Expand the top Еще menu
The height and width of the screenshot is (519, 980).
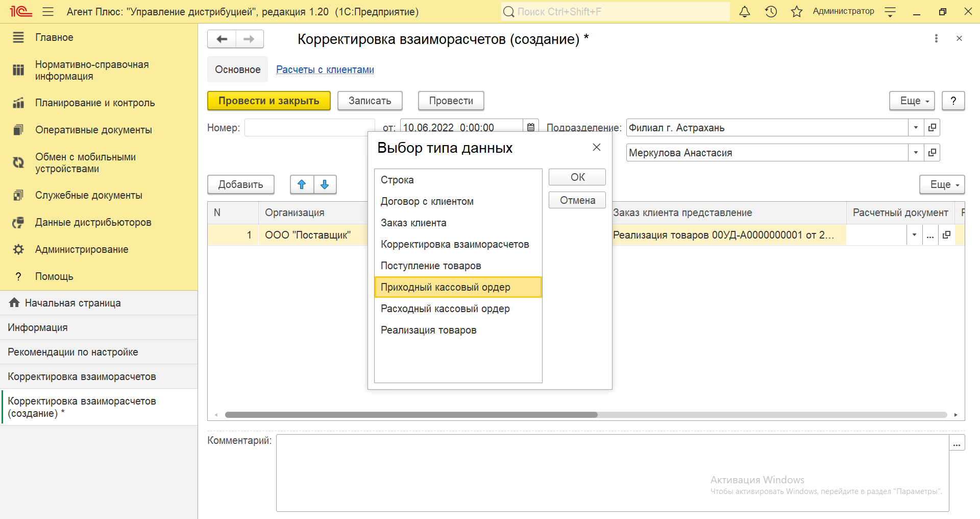point(912,101)
